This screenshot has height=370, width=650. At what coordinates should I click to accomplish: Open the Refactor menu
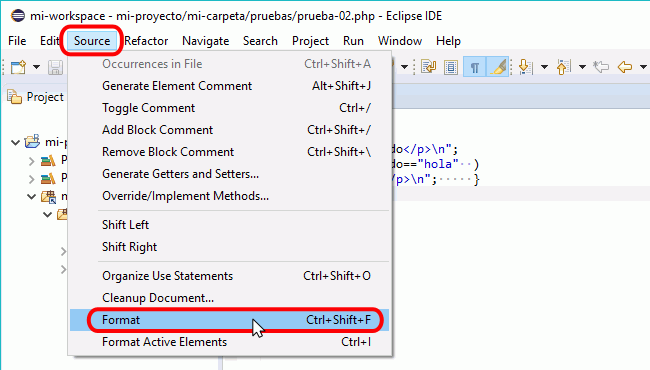point(146,41)
